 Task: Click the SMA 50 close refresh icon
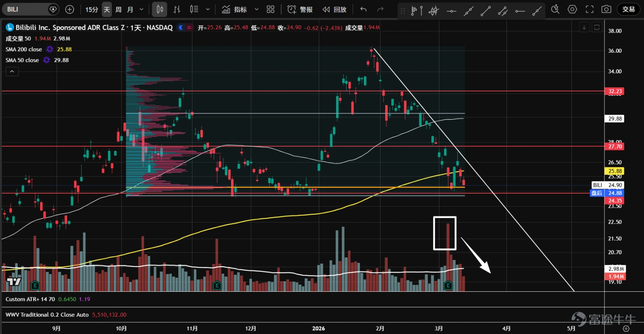[47, 60]
